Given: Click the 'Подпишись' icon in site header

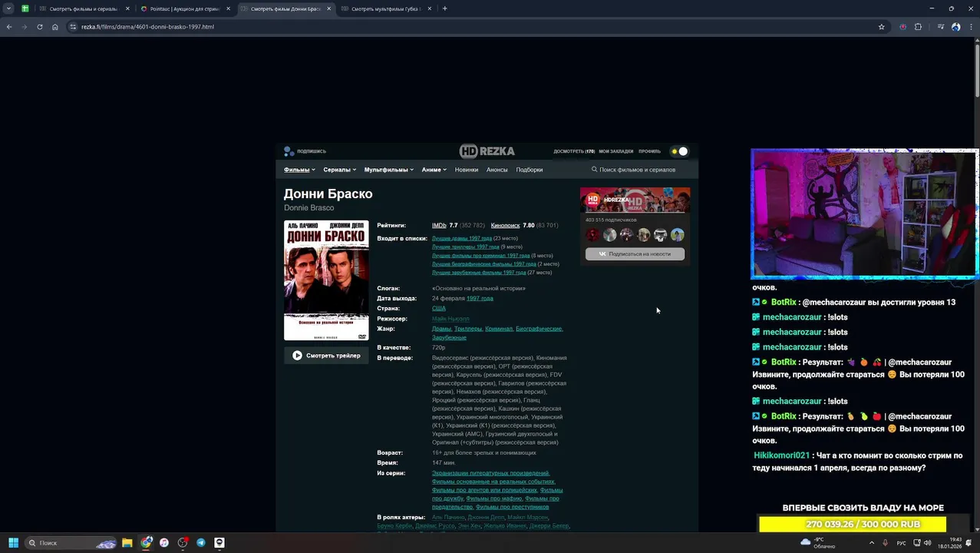Looking at the screenshot, I should click(x=289, y=151).
